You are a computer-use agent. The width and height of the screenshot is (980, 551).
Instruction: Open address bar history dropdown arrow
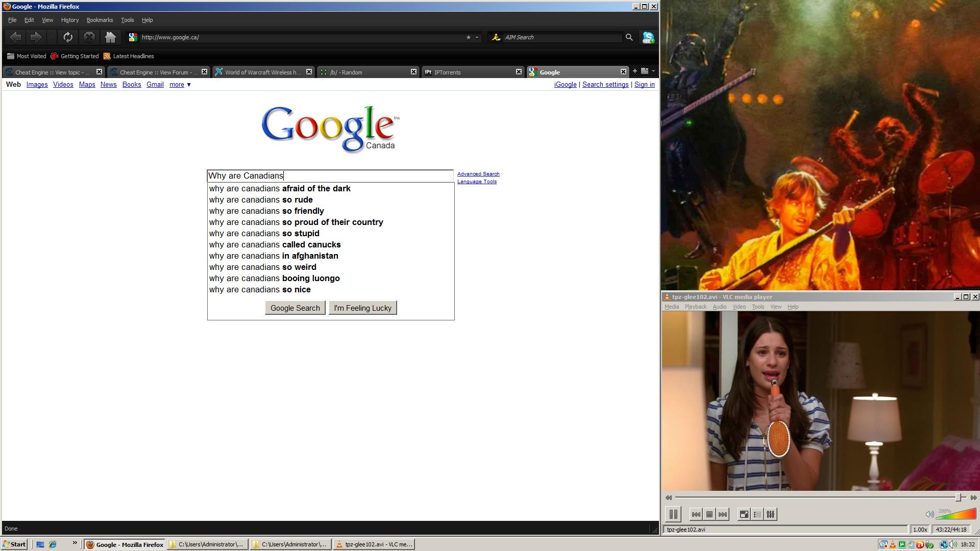[x=477, y=37]
